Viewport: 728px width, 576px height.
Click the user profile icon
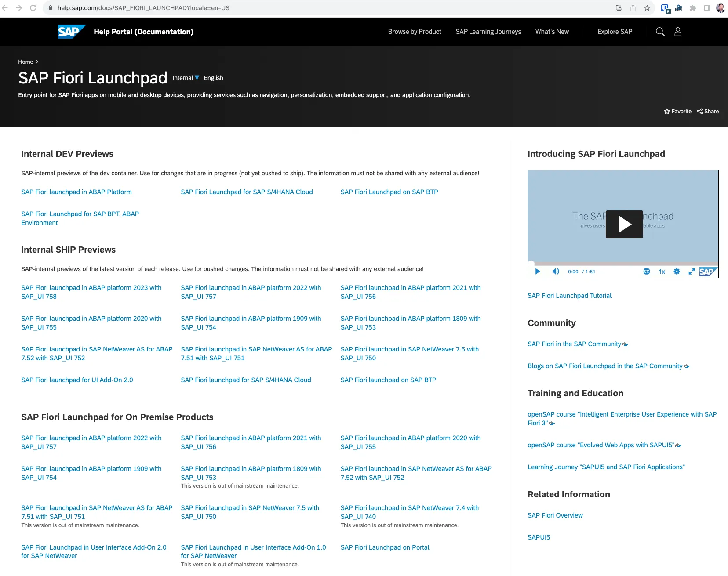(x=677, y=32)
